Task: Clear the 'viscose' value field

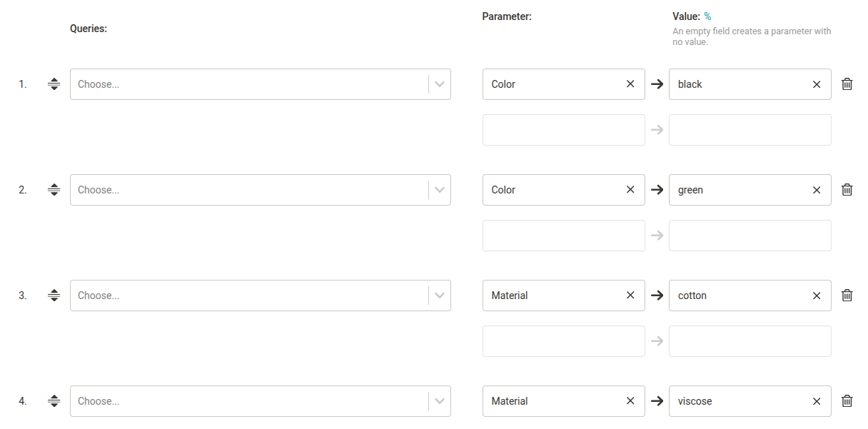Action: click(x=817, y=401)
